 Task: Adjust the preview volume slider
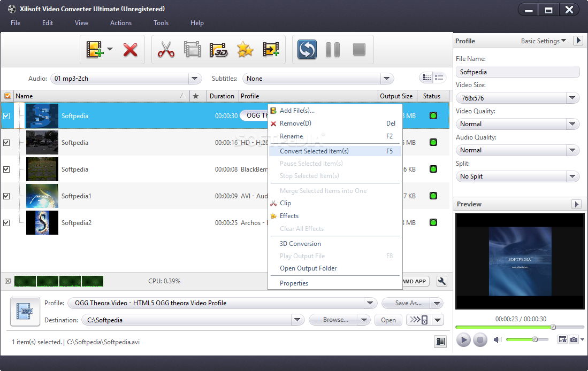[x=527, y=339]
